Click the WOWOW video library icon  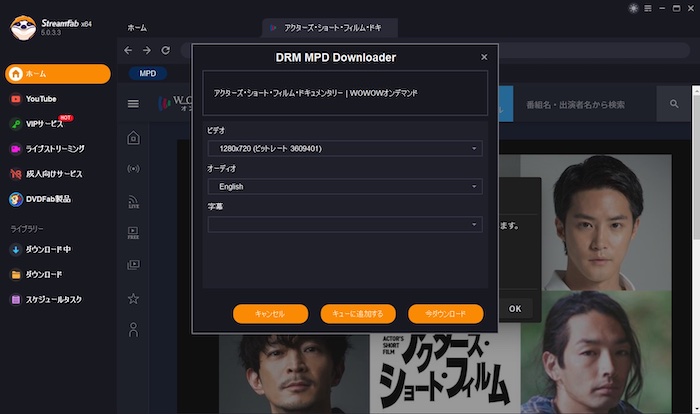point(133,265)
